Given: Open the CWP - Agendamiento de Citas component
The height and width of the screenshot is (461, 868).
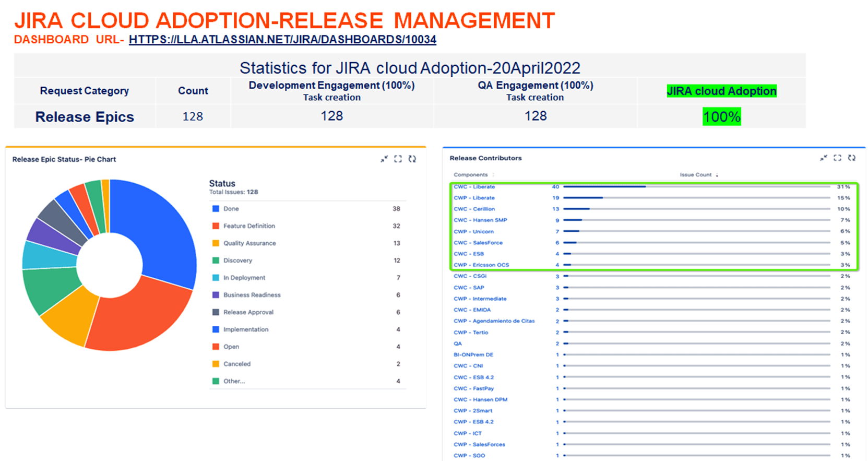Looking at the screenshot, I should (494, 321).
